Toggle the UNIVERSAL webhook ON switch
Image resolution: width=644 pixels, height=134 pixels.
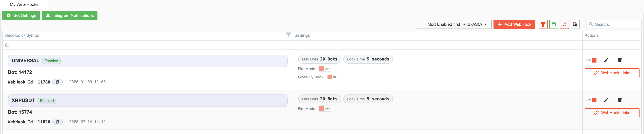click(x=591, y=60)
